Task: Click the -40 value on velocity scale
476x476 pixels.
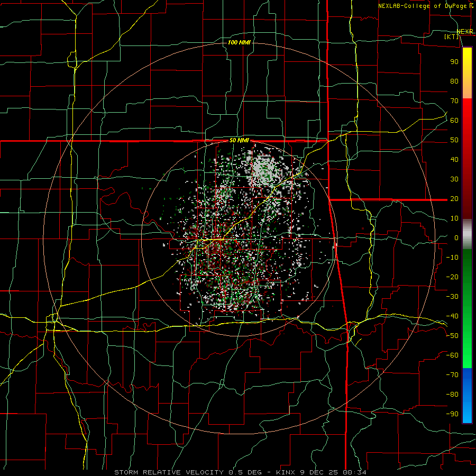Action: point(452,316)
